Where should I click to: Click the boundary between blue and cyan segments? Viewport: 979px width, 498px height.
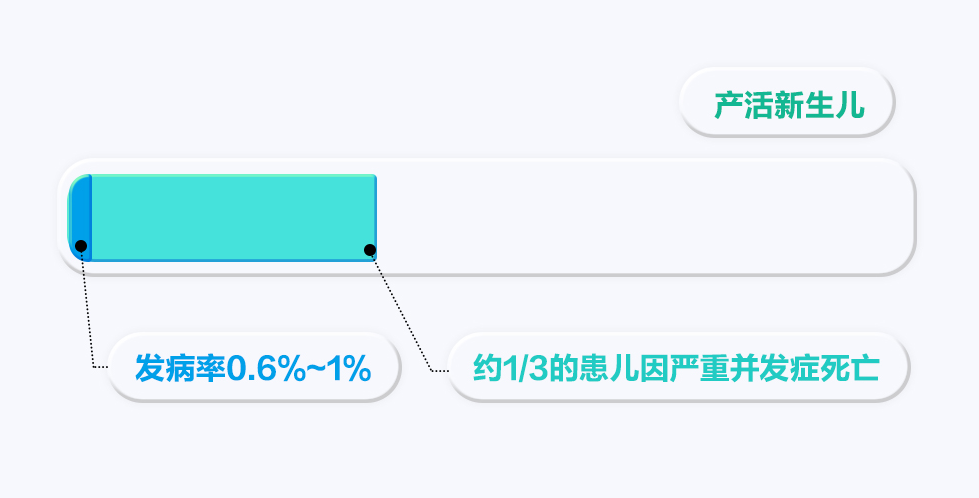(91, 218)
